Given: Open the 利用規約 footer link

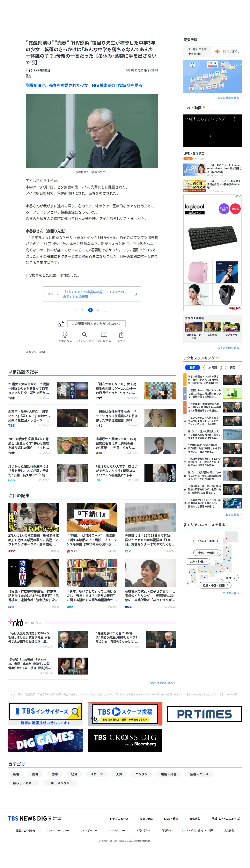Looking at the screenshot, I should pyautogui.click(x=166, y=830).
